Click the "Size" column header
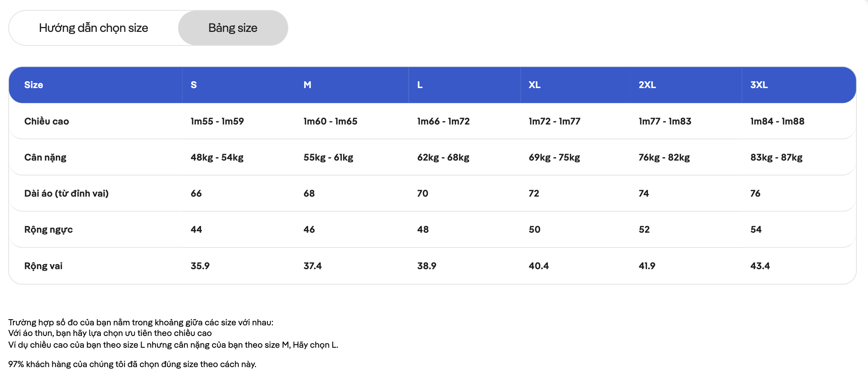 tap(34, 85)
